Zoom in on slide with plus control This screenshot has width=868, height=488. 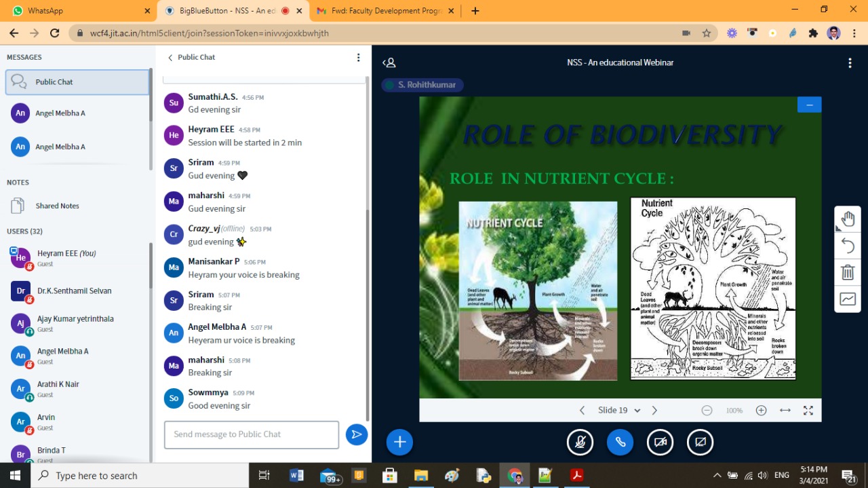tap(761, 410)
